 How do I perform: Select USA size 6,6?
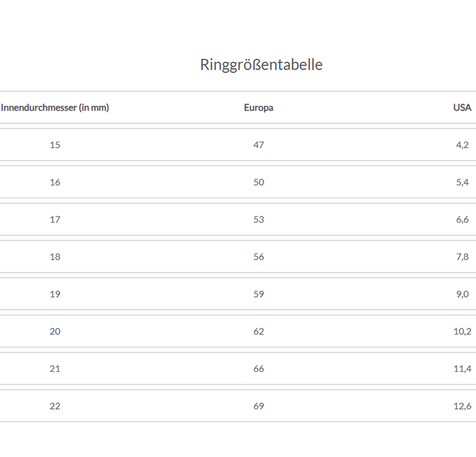pyautogui.click(x=462, y=220)
